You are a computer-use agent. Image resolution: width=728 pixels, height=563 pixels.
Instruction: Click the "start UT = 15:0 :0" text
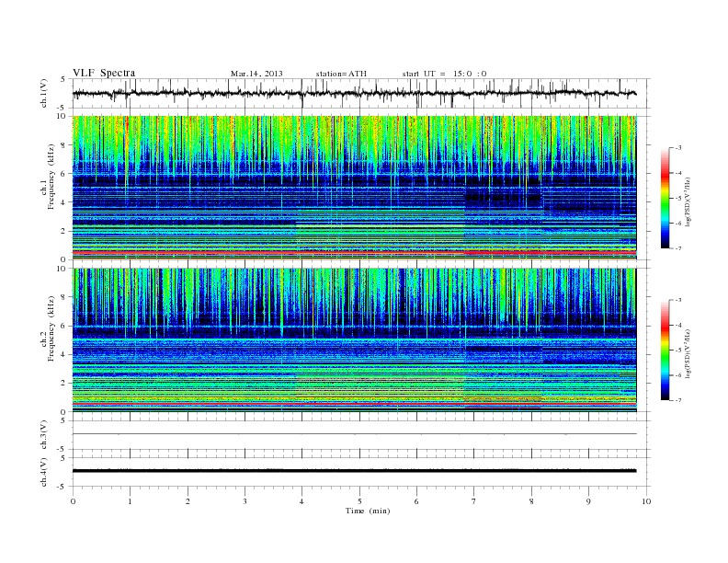point(444,74)
